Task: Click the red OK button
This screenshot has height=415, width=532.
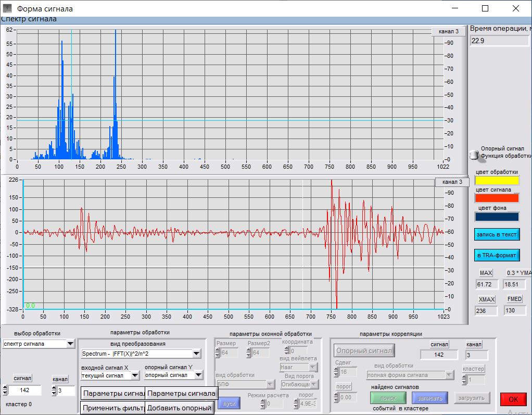Action: coord(513,399)
